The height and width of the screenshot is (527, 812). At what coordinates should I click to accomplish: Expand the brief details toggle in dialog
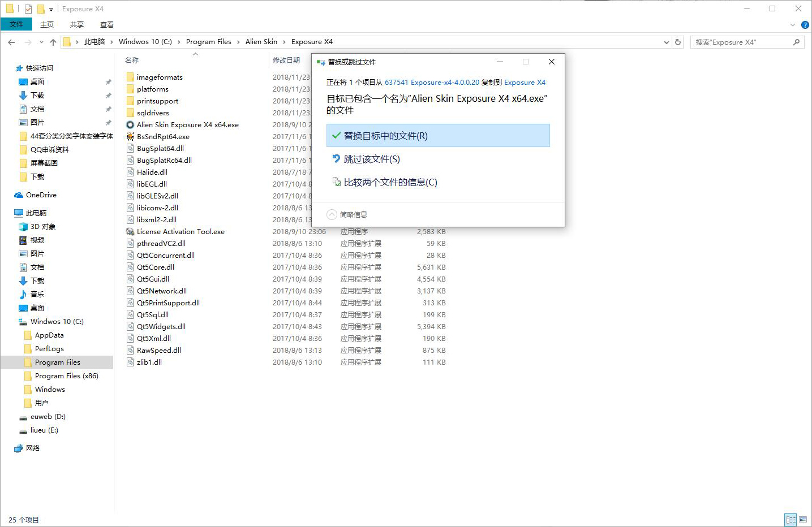pyautogui.click(x=347, y=215)
